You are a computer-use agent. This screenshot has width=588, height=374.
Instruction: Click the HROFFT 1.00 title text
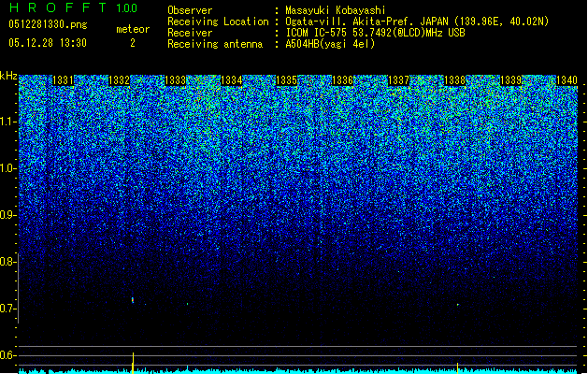point(74,7)
